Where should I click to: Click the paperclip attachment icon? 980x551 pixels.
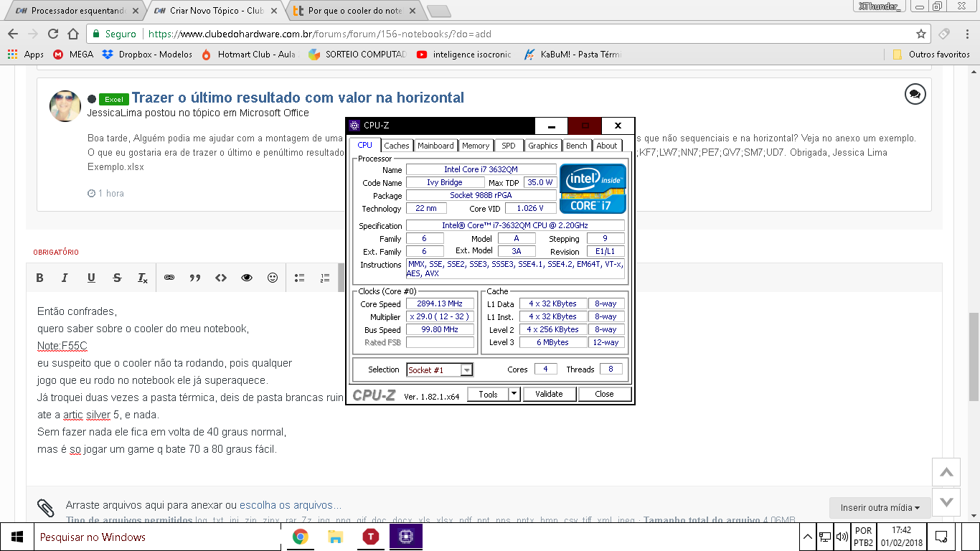(46, 508)
